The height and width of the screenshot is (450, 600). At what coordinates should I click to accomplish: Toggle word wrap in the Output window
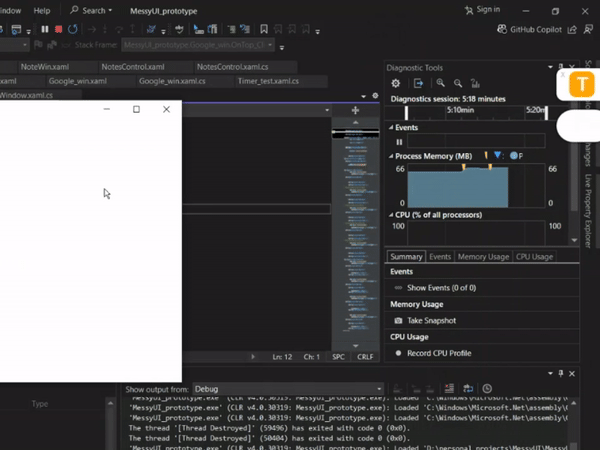[468, 389]
